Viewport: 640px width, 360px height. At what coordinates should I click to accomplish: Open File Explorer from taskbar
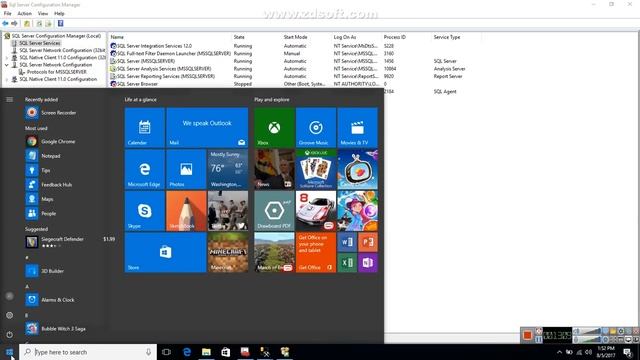point(206,352)
